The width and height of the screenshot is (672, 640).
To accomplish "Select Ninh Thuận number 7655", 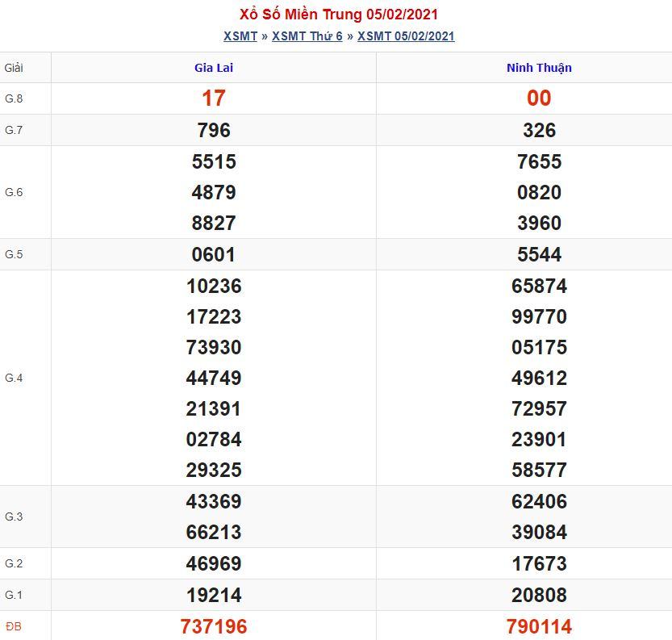I will 539,161.
